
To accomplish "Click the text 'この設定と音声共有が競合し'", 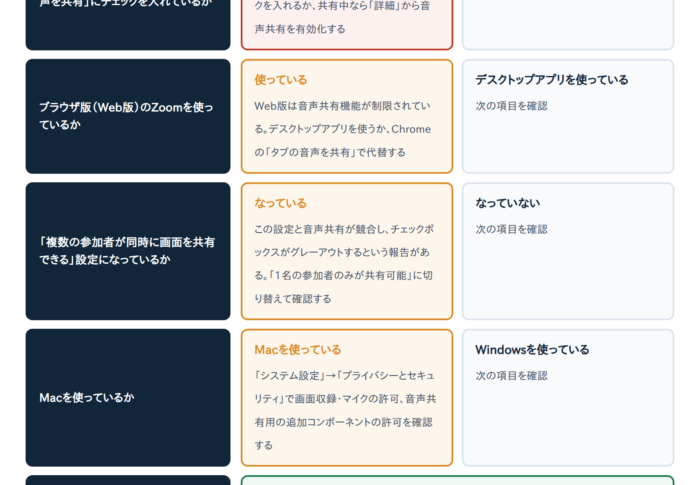I will 321,229.
